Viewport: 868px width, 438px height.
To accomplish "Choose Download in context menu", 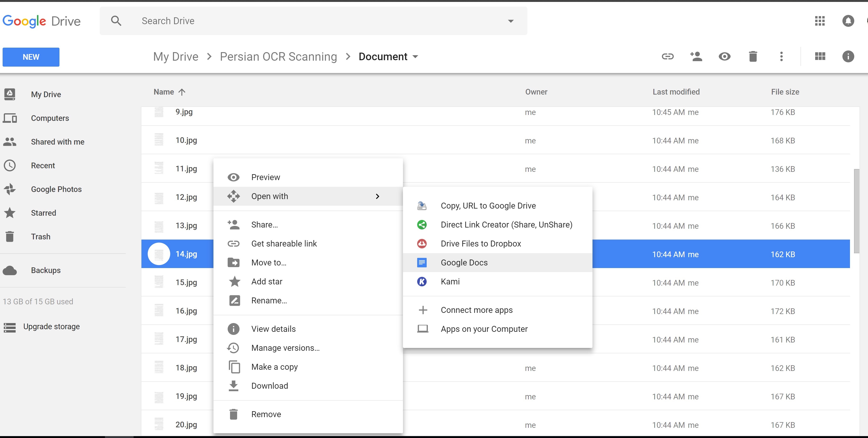I will (308, 386).
